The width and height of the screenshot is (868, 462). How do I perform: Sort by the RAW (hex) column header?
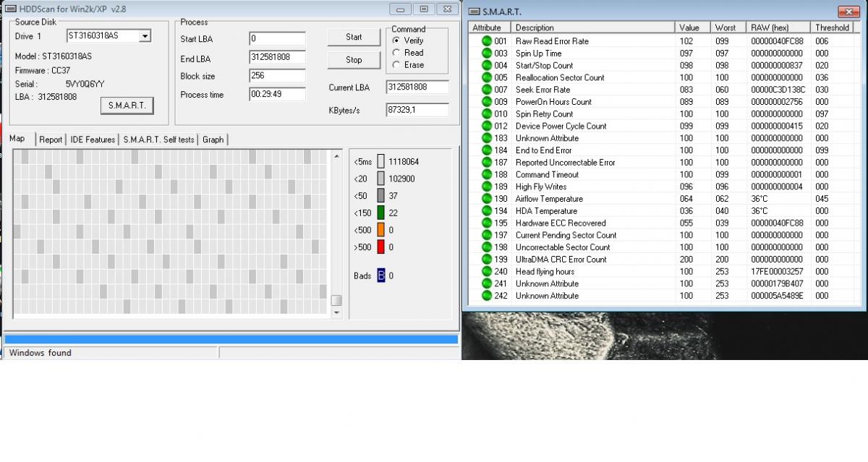click(x=778, y=27)
